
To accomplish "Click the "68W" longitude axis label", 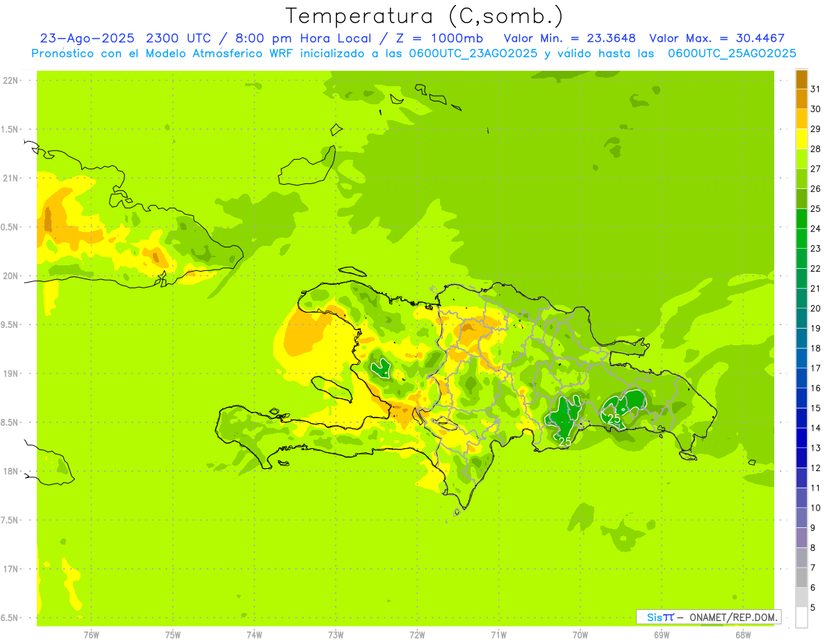I will click(743, 635).
